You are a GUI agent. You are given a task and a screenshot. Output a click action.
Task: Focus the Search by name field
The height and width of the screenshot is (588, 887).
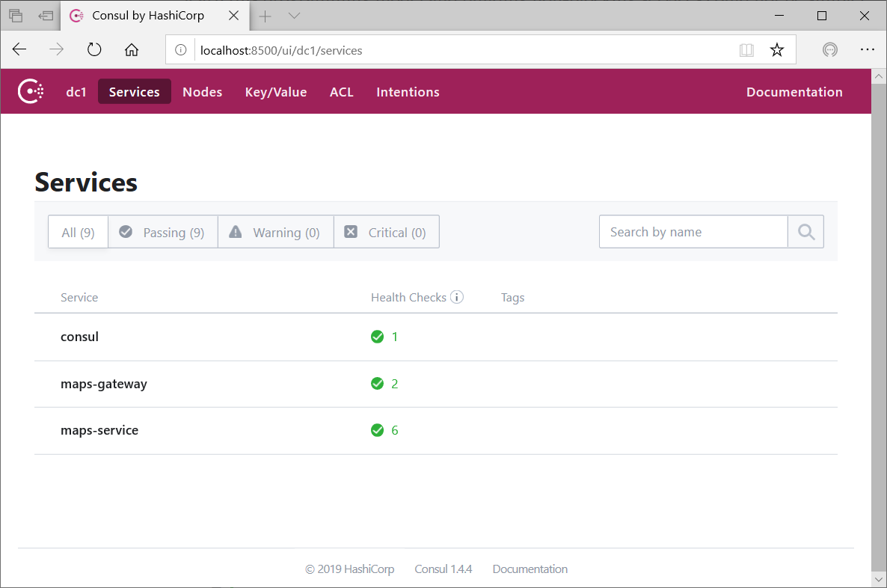[693, 232]
